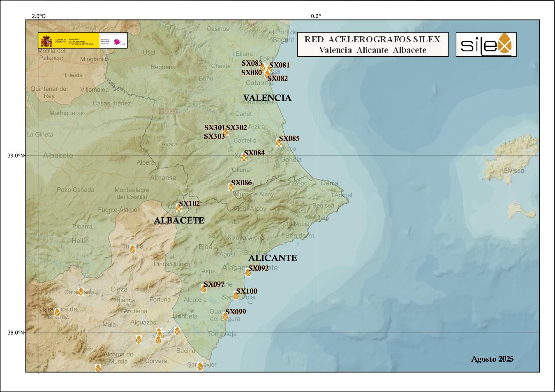Click the SX100 station marker
555x392 pixels.
[x=236, y=296]
